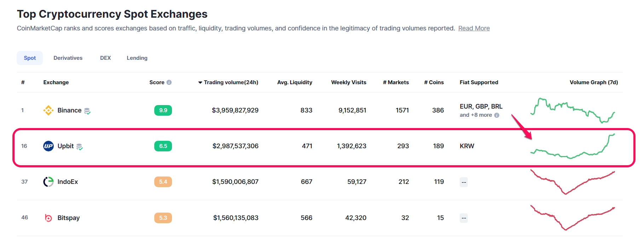
Task: Expand 'and +8 more' fiat list for Binance
Action: pyautogui.click(x=476, y=115)
